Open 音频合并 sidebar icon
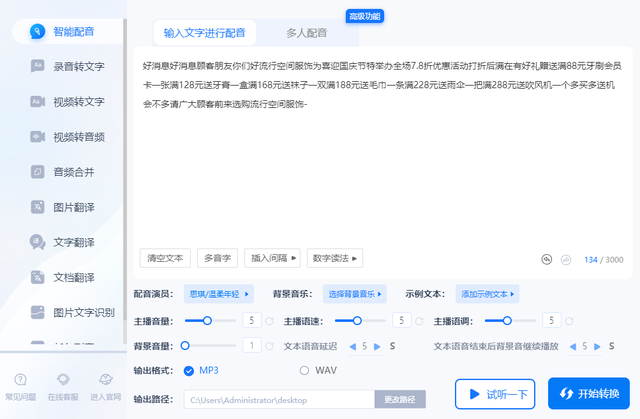The height and width of the screenshot is (419, 640). [37, 172]
